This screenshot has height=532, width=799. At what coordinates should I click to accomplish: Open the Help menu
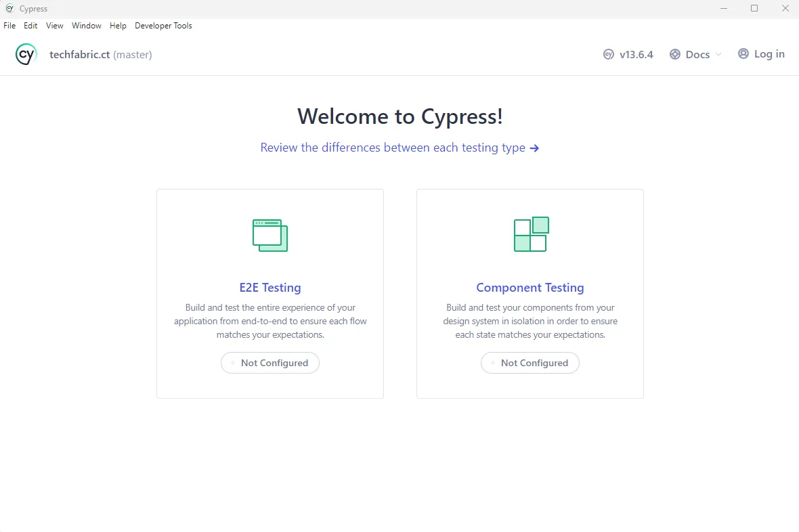(118, 26)
